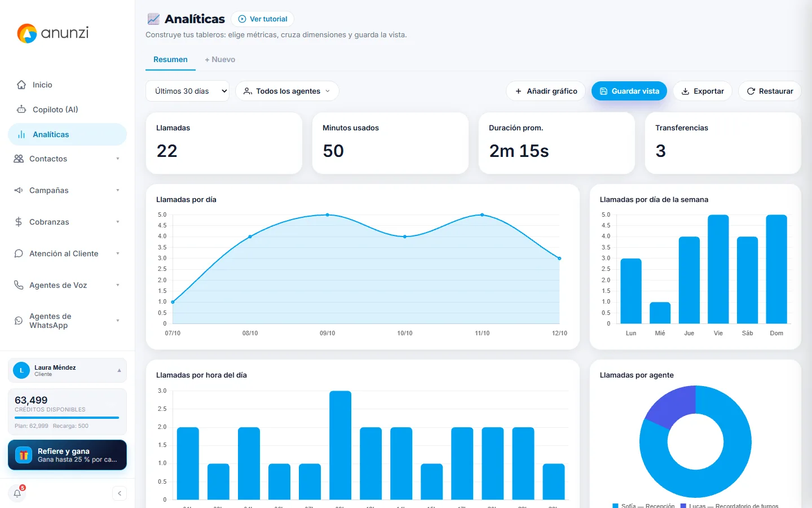Switch to the Resumen tab
This screenshot has width=812, height=508.
(x=170, y=59)
